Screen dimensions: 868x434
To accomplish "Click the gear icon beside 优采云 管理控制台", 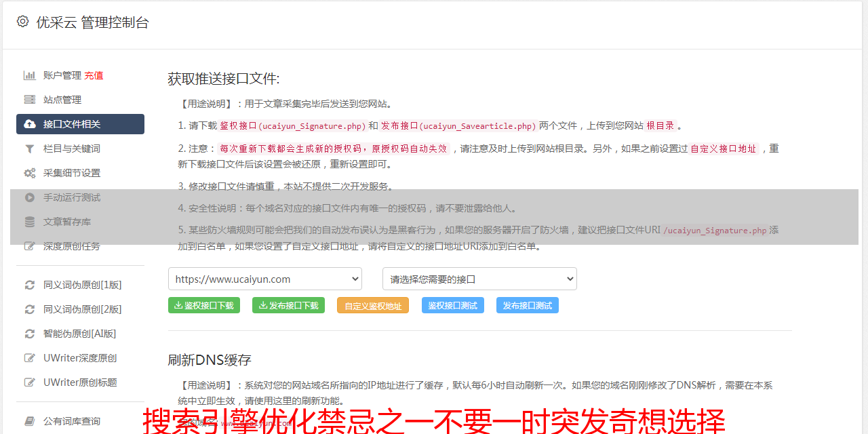I will pos(22,22).
